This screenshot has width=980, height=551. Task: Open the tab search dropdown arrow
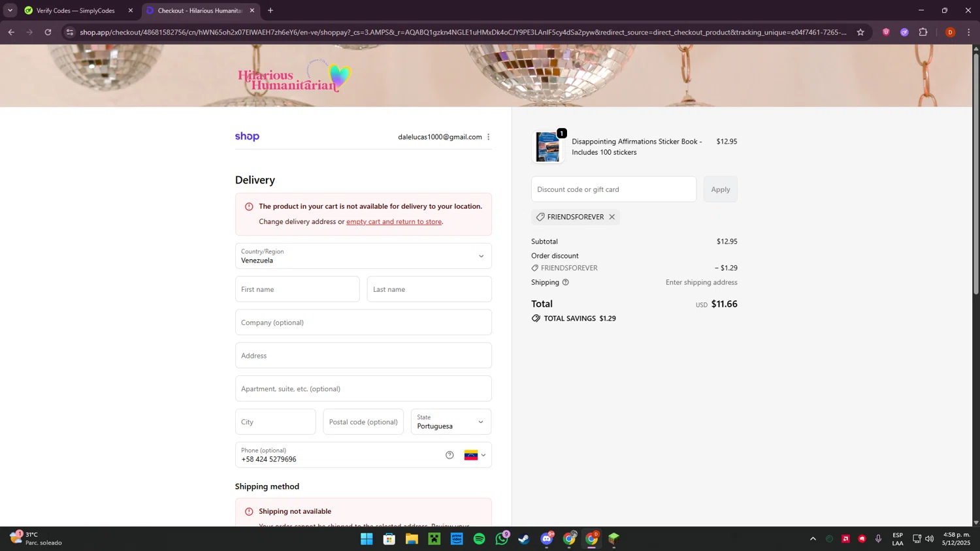(x=10, y=10)
